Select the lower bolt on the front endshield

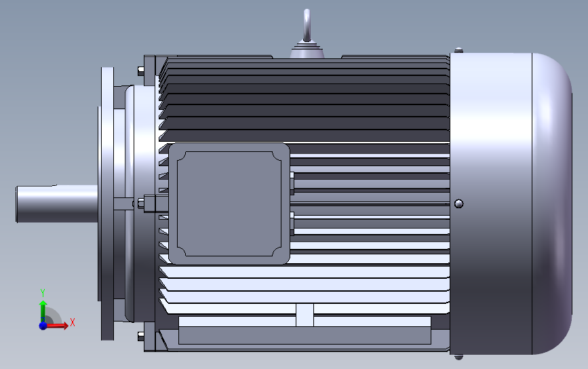point(141,336)
